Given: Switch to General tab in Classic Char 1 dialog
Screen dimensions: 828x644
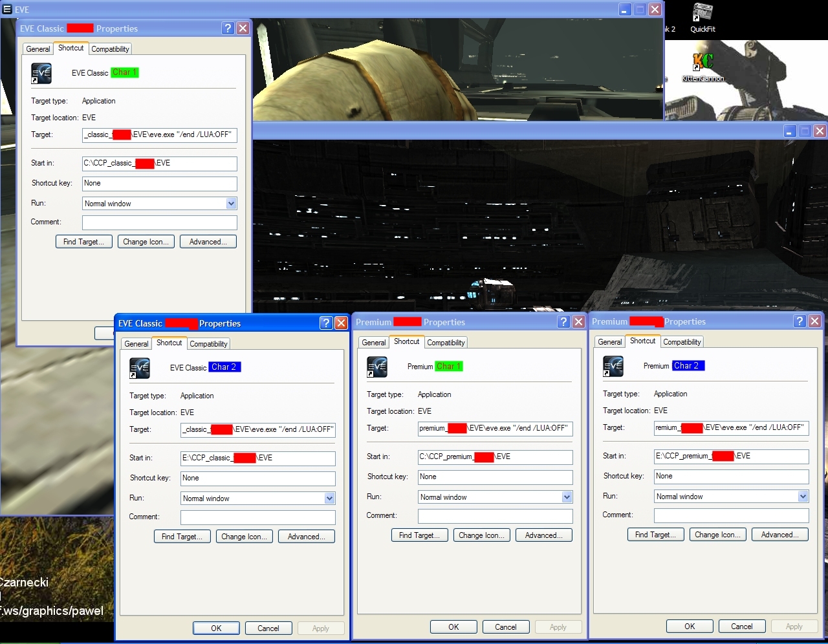Looking at the screenshot, I should (38, 49).
